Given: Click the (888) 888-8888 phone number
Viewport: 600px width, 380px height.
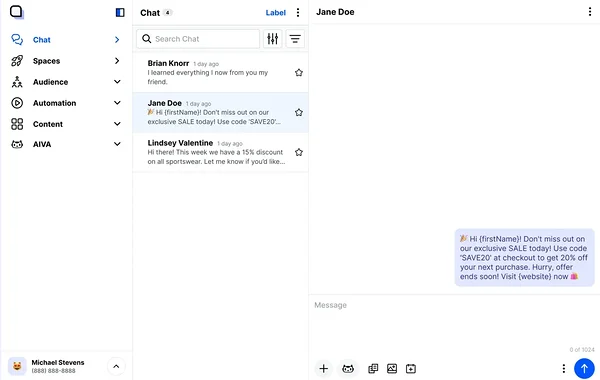Looking at the screenshot, I should [x=54, y=371].
